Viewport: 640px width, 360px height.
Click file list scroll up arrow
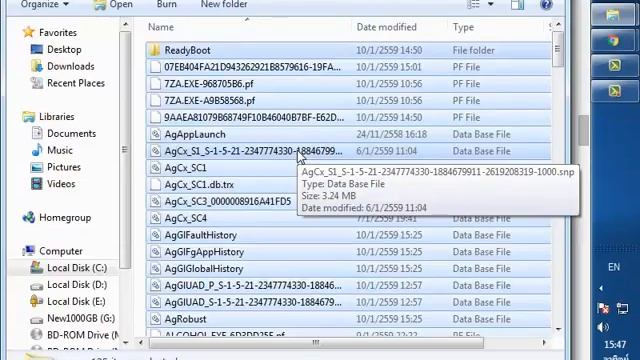(558, 25)
